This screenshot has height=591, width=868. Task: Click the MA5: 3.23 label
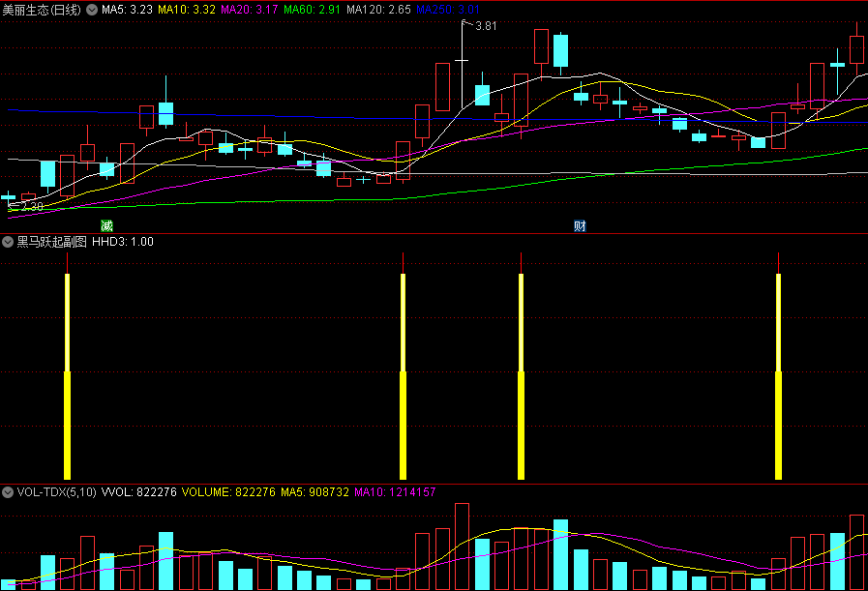pos(127,10)
